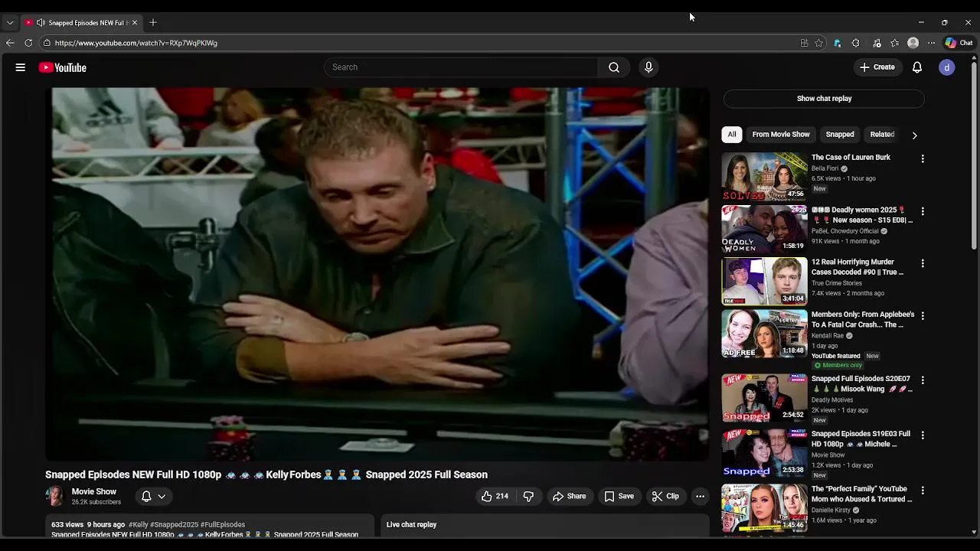Click in the YouTube search field
Viewport: 980px width, 551px height.
pyautogui.click(x=462, y=67)
